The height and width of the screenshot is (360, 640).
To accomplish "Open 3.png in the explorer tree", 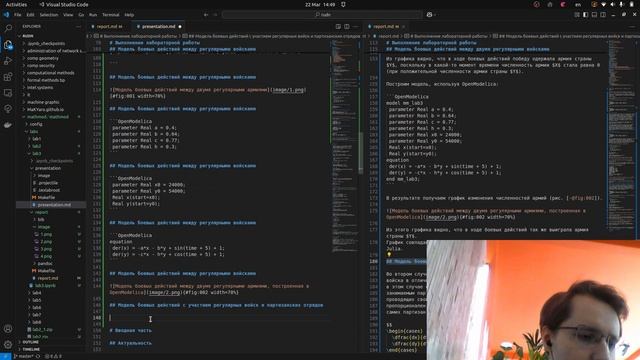I will click(46, 249).
